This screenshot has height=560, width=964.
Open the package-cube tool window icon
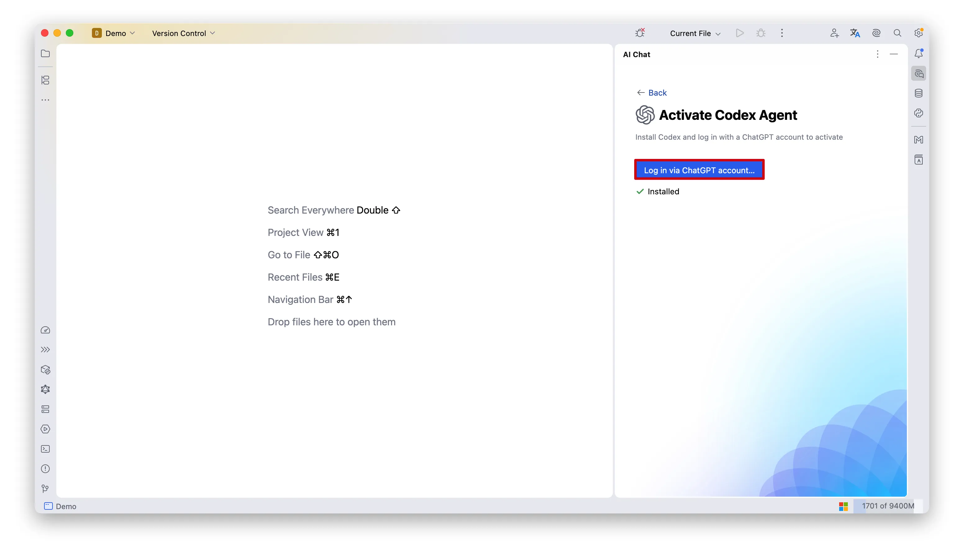click(45, 370)
